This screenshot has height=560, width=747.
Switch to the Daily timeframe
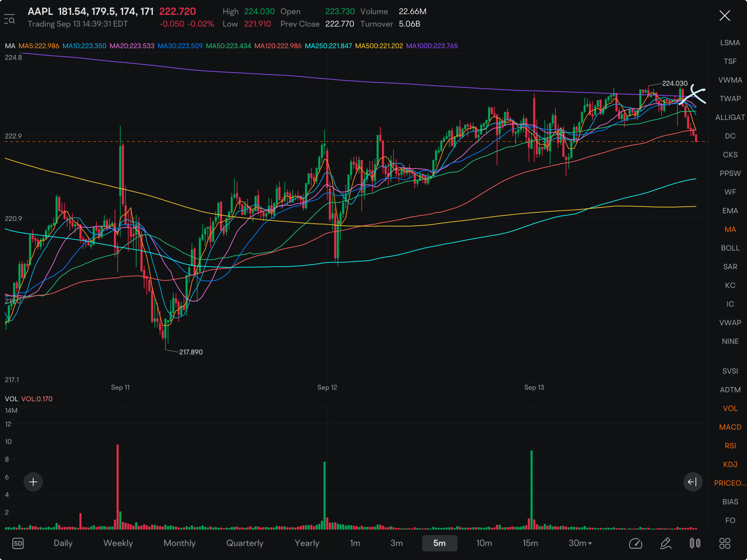click(63, 543)
